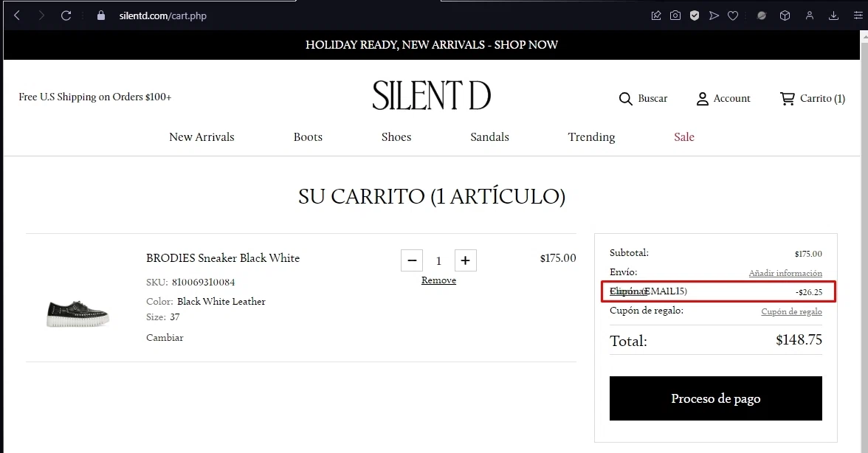868x453 pixels.
Task: Click the address bar URL silentd.com/cart.php
Action: pyautogui.click(x=162, y=15)
